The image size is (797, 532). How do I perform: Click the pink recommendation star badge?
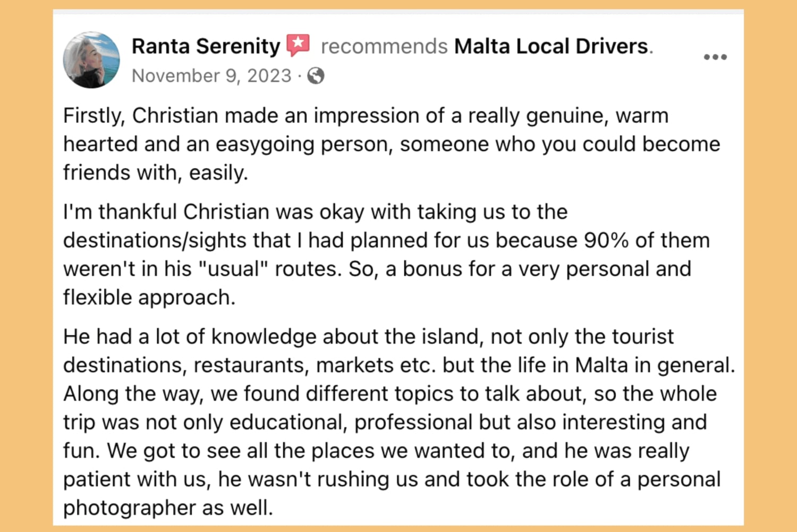coord(299,45)
